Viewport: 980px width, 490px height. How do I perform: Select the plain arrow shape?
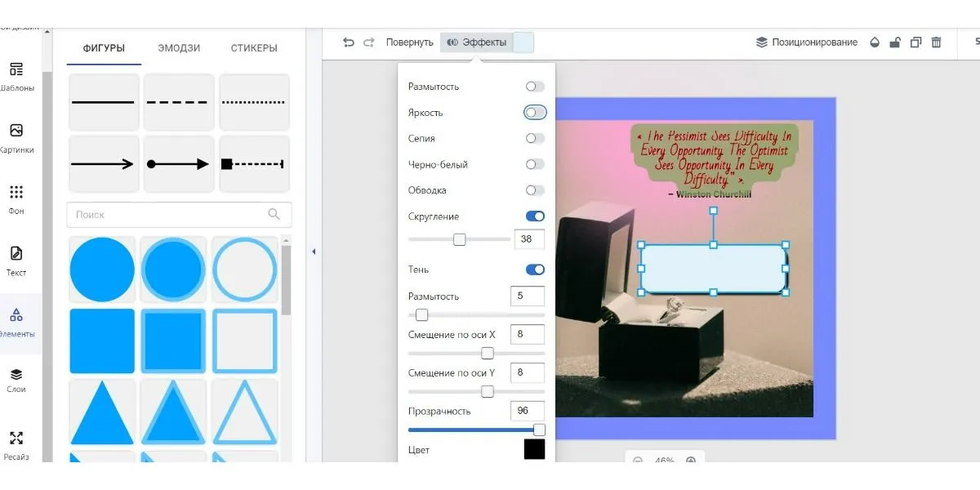(103, 164)
